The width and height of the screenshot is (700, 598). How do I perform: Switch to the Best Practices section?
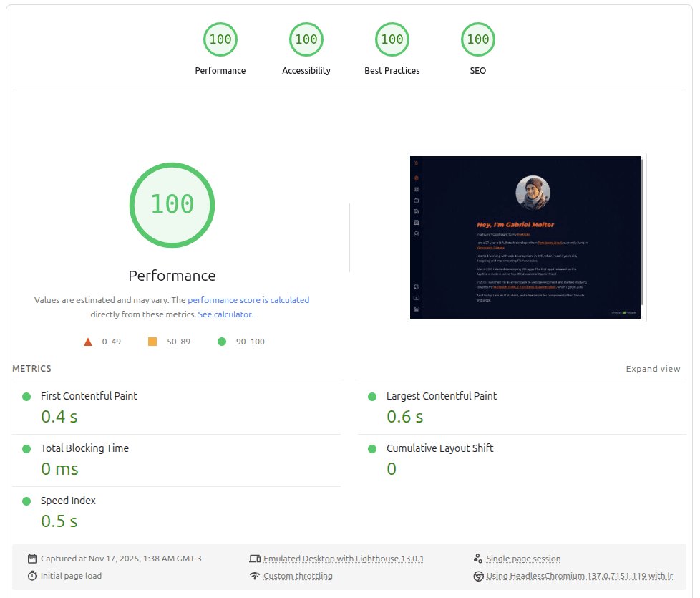tap(392, 39)
